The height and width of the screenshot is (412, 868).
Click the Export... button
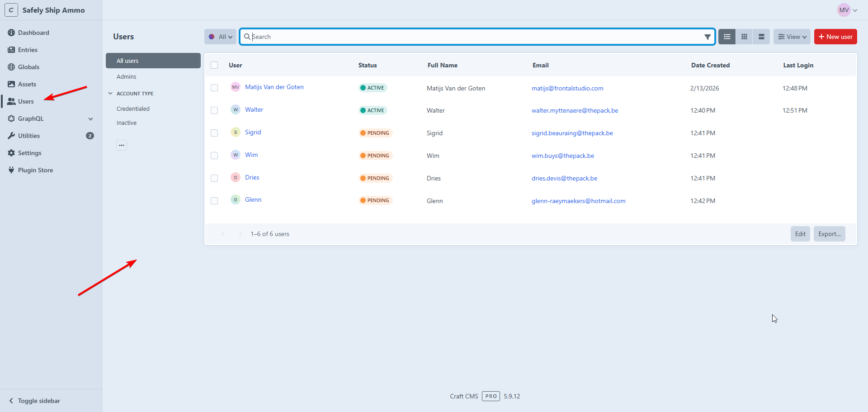[x=829, y=234]
